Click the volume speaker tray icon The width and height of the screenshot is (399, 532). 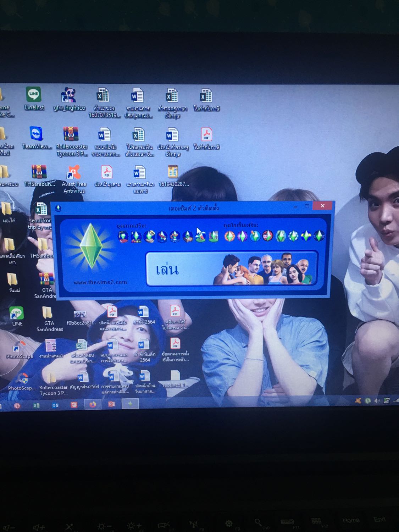click(x=377, y=400)
